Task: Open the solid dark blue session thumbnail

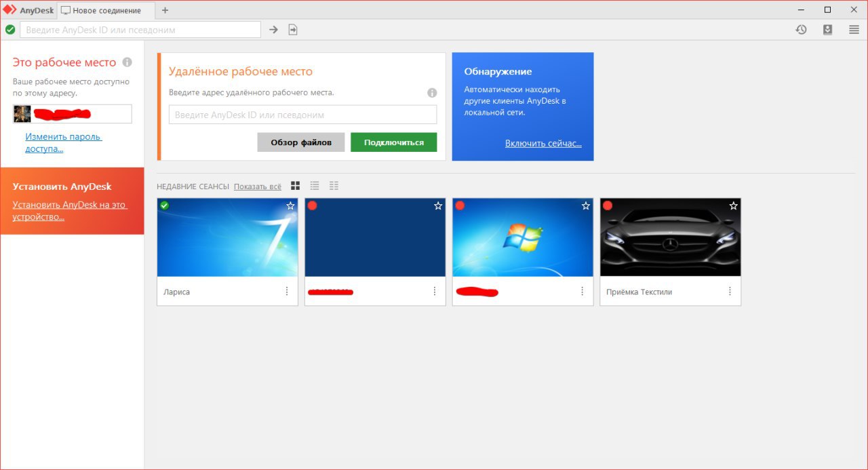Action: click(x=375, y=237)
